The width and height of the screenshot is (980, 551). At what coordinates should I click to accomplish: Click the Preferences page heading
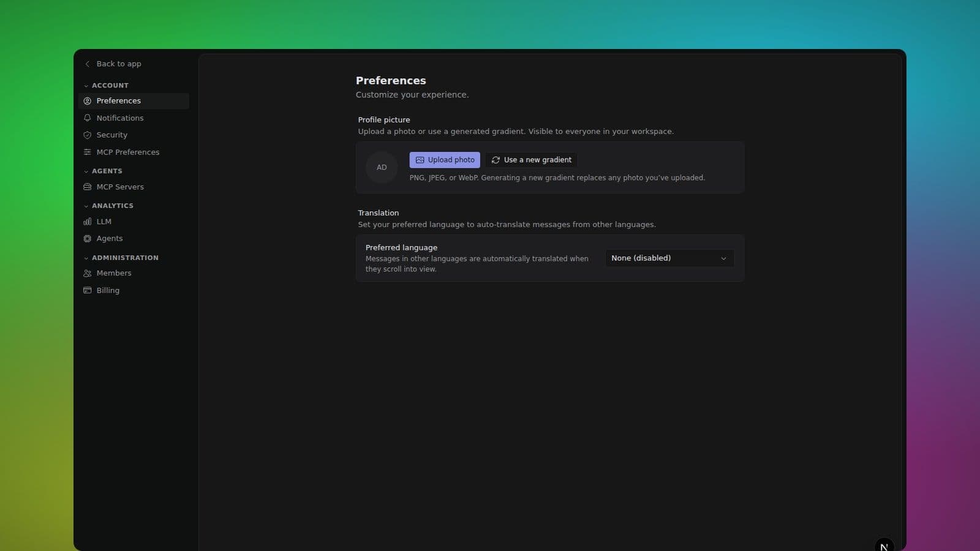pyautogui.click(x=391, y=81)
